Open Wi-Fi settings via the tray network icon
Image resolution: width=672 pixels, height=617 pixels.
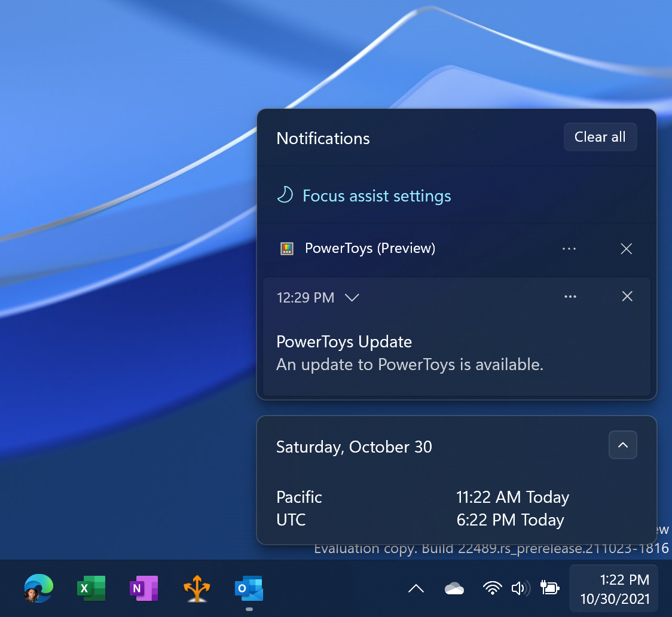point(493,588)
